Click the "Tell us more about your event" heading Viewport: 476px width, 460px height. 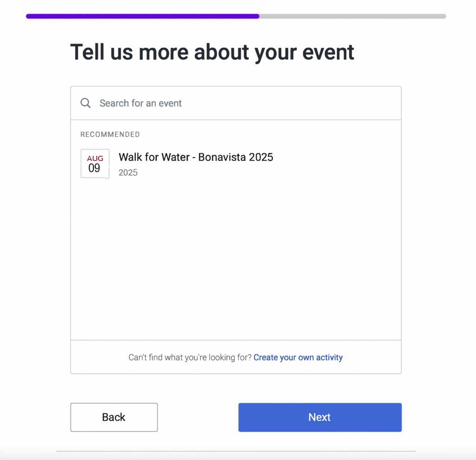point(212,52)
